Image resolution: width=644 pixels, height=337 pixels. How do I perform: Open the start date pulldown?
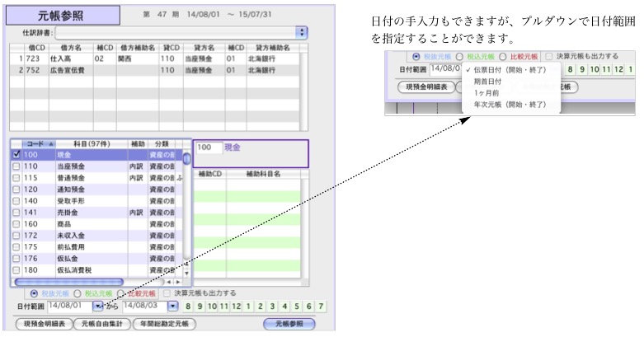[x=98, y=307]
